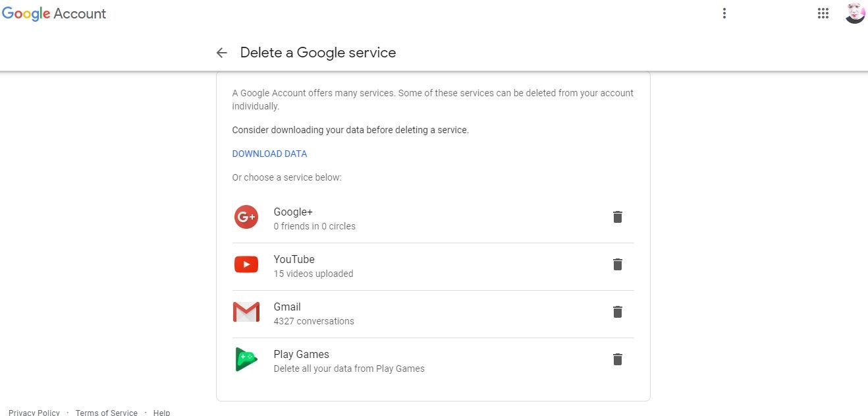This screenshot has width=868, height=416.
Task: Remove Play Games data with trash icon
Action: click(617, 359)
